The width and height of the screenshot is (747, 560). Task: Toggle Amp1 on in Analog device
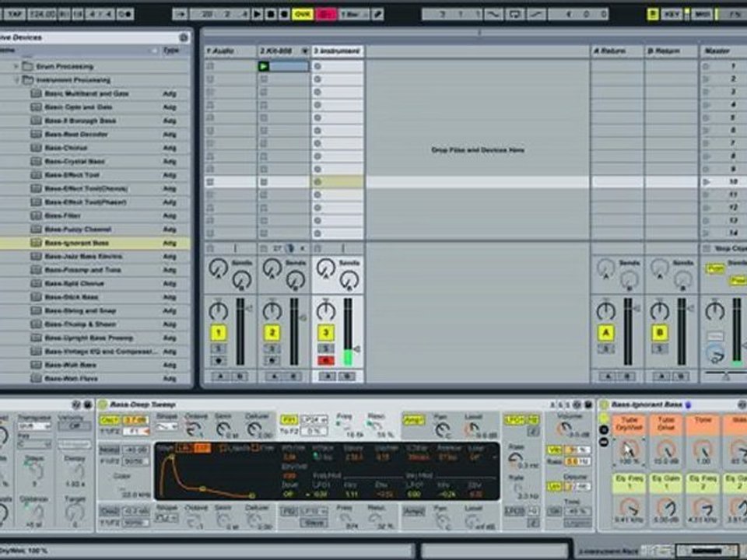(413, 420)
